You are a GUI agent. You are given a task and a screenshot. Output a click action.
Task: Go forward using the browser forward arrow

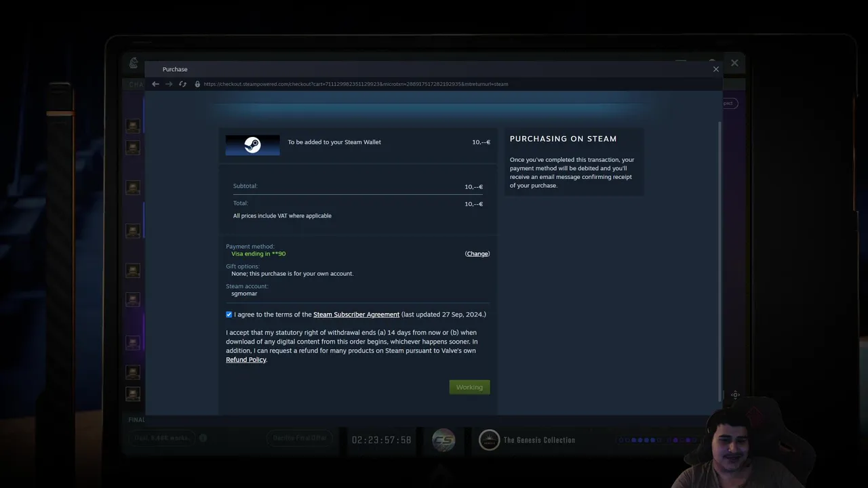169,84
